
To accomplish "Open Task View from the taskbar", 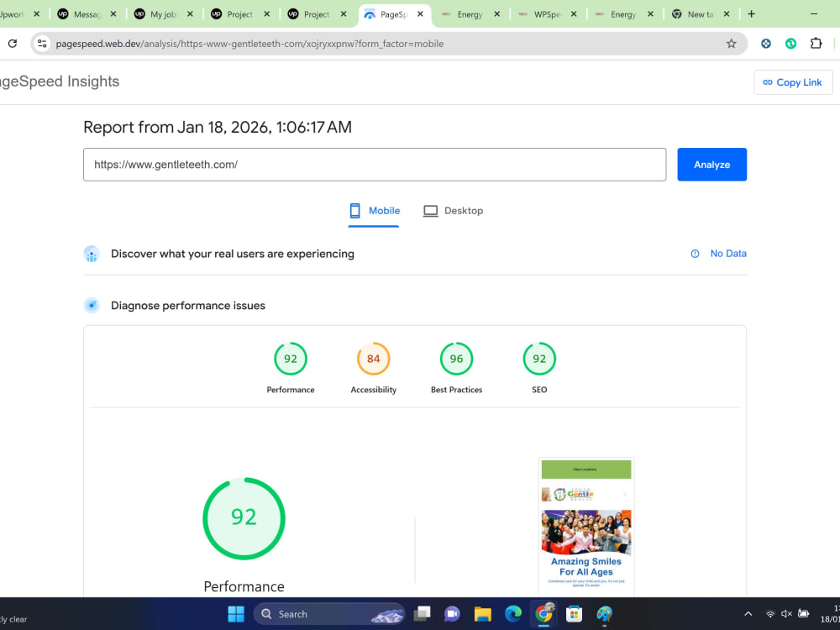I will tap(423, 614).
